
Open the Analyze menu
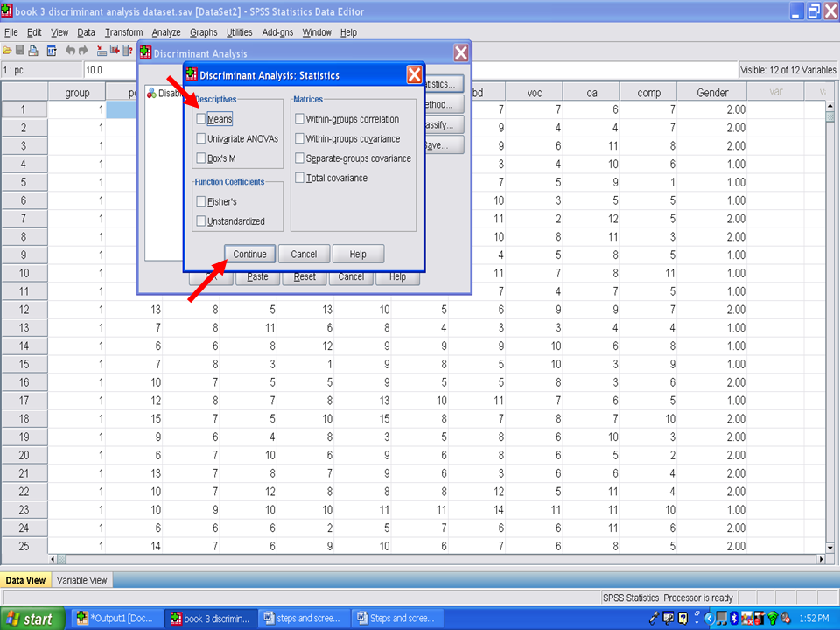pos(165,32)
